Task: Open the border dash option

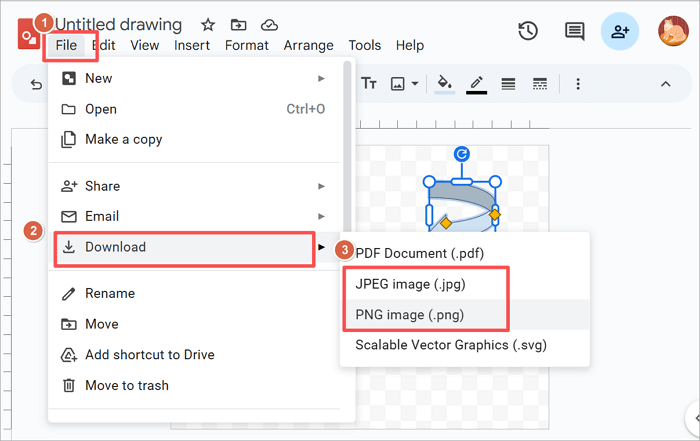Action: 540,84
